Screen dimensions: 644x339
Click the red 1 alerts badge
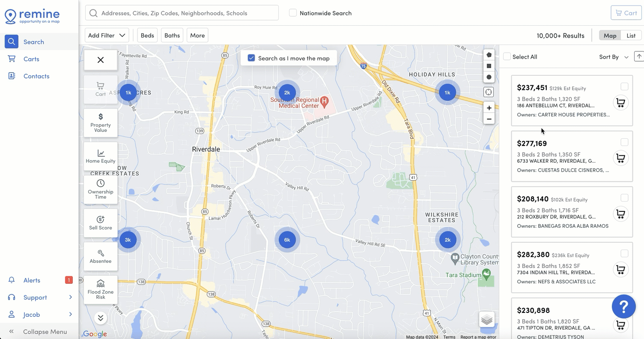(x=69, y=280)
